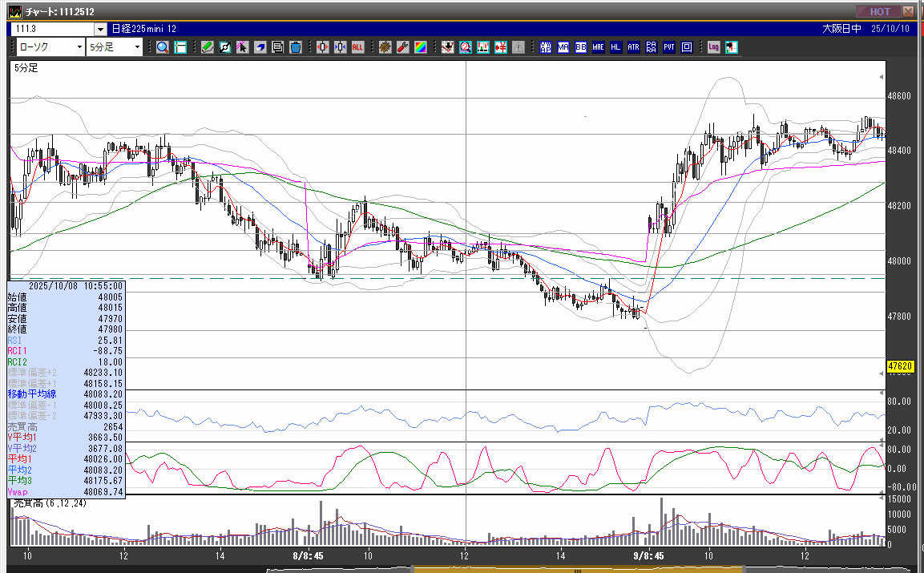Click the HOT button in title bar
924x573 pixels.
(x=878, y=11)
